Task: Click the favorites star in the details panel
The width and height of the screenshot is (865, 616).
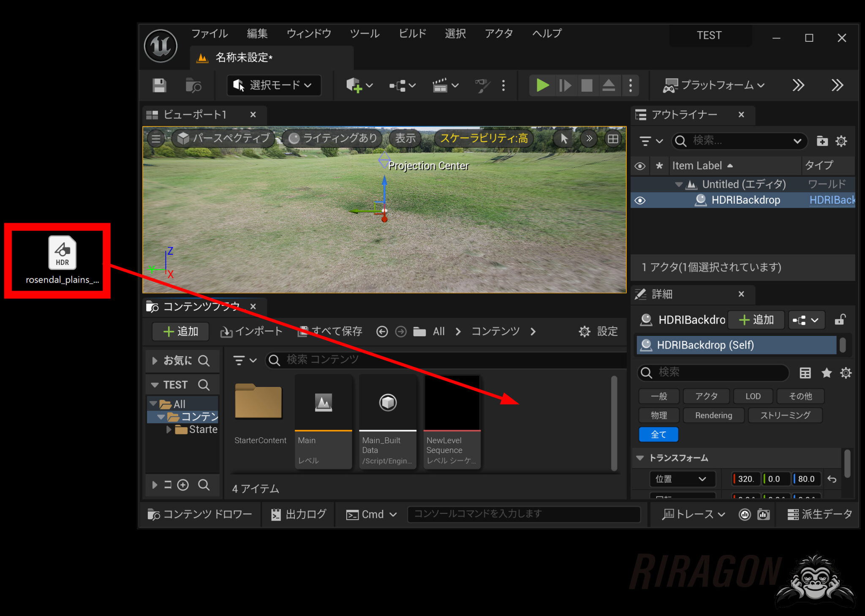Action: click(826, 373)
